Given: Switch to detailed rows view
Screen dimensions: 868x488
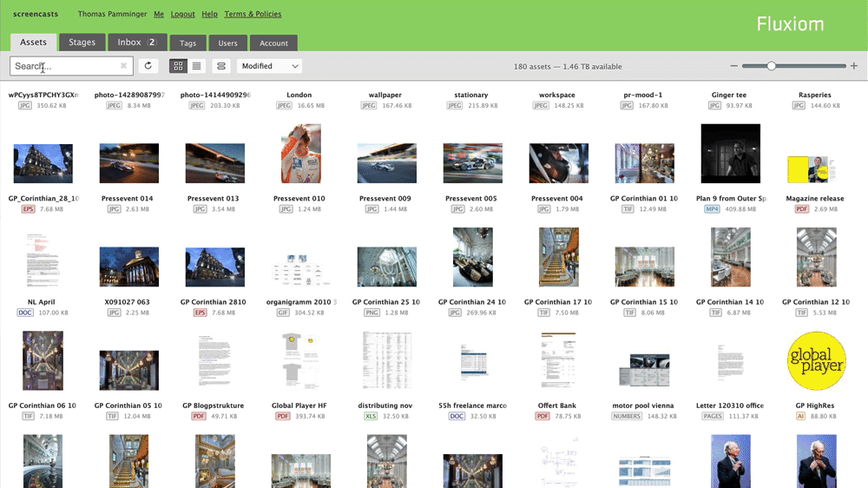Looking at the screenshot, I should pos(220,66).
